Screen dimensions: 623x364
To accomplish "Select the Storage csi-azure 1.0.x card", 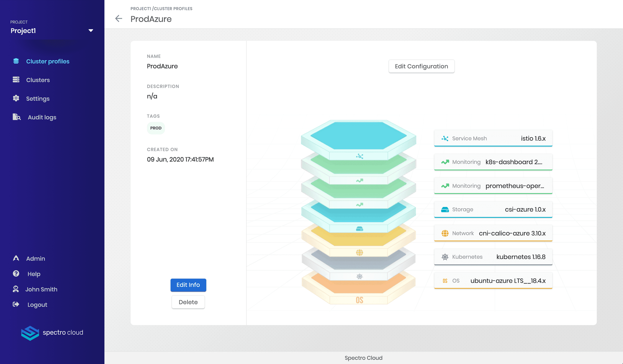I will click(x=493, y=210).
